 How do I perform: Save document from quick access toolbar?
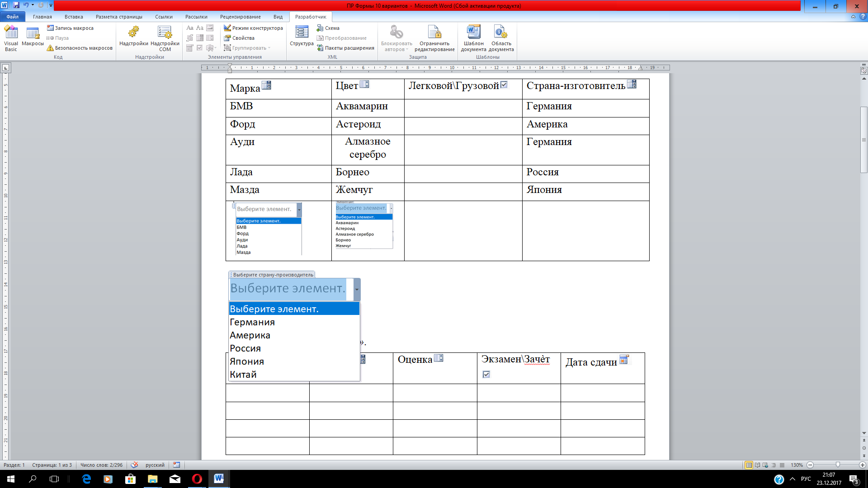coord(16,5)
